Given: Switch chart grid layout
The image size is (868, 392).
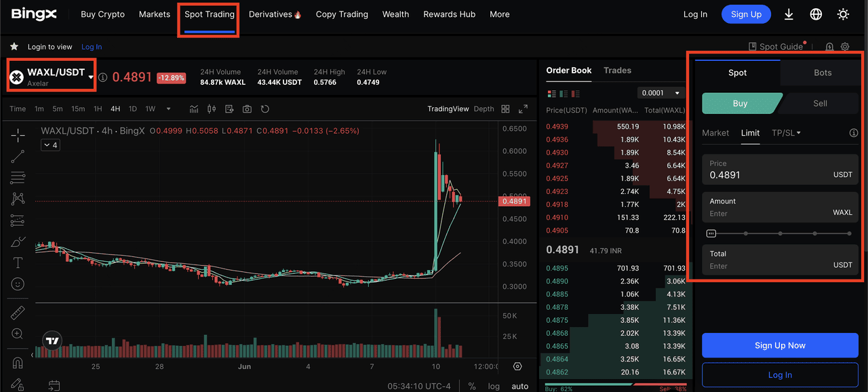Looking at the screenshot, I should point(505,109).
